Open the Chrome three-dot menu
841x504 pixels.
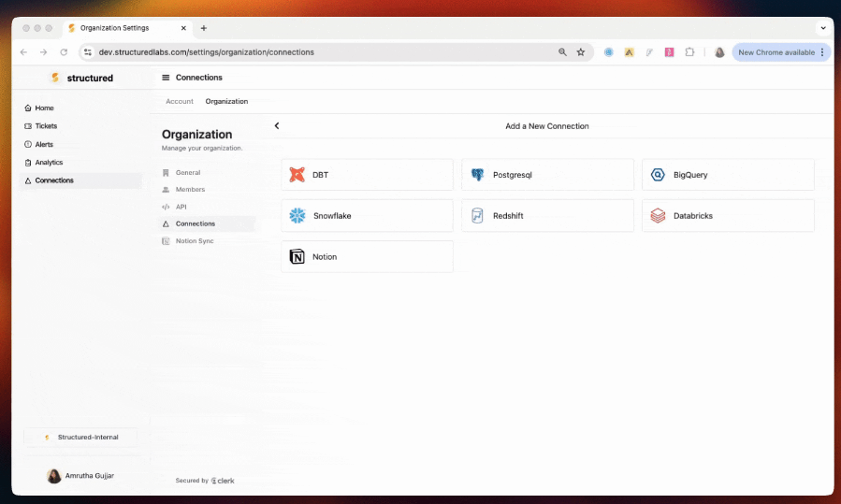coord(822,52)
